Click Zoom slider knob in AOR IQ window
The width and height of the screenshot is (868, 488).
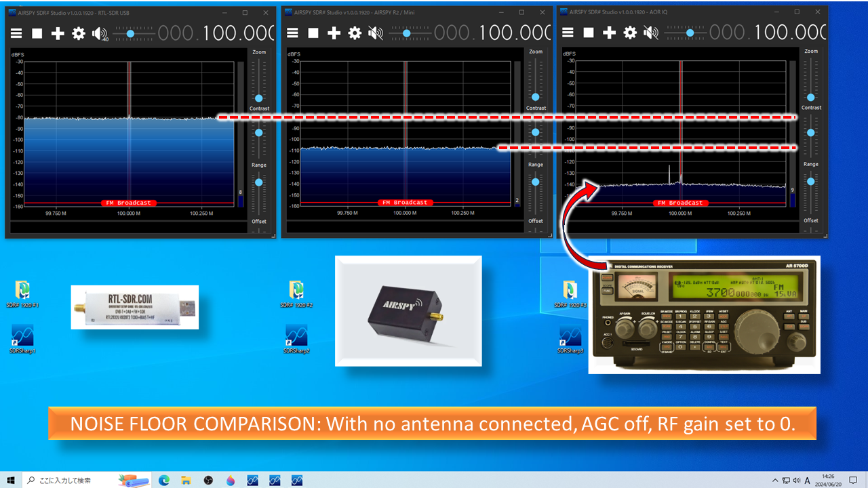click(811, 97)
